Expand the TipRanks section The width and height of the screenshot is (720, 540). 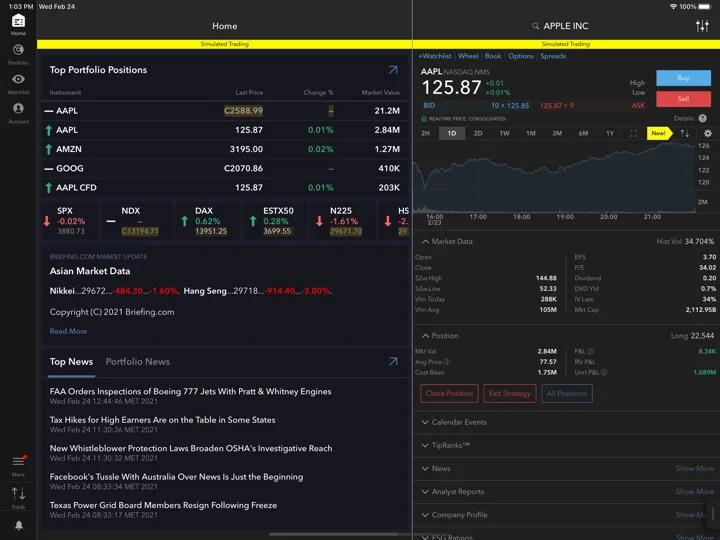[x=445, y=445]
